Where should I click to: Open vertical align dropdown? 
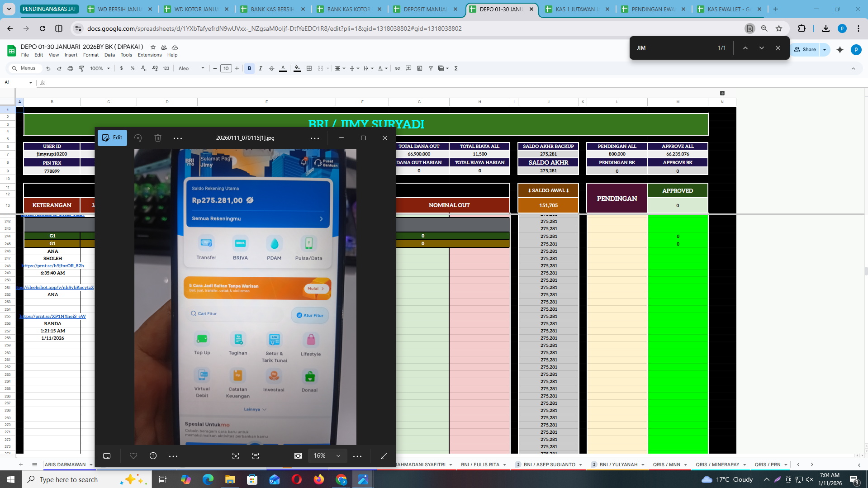coord(354,68)
